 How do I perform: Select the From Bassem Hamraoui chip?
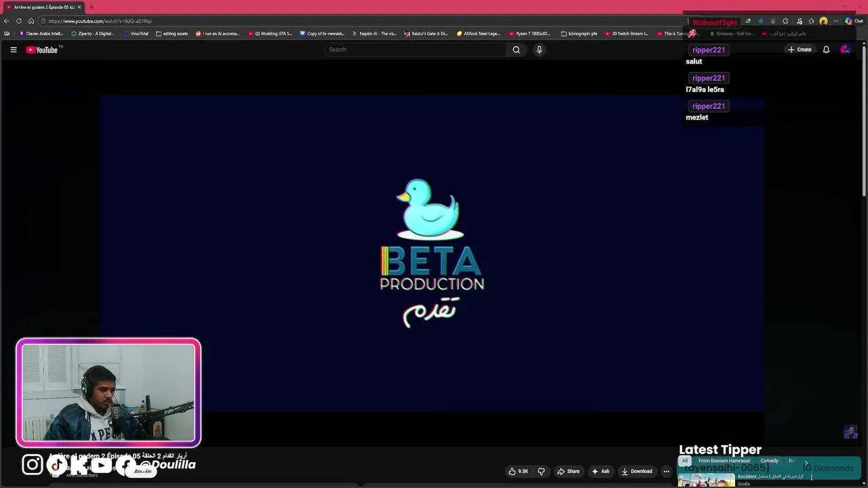tap(724, 461)
